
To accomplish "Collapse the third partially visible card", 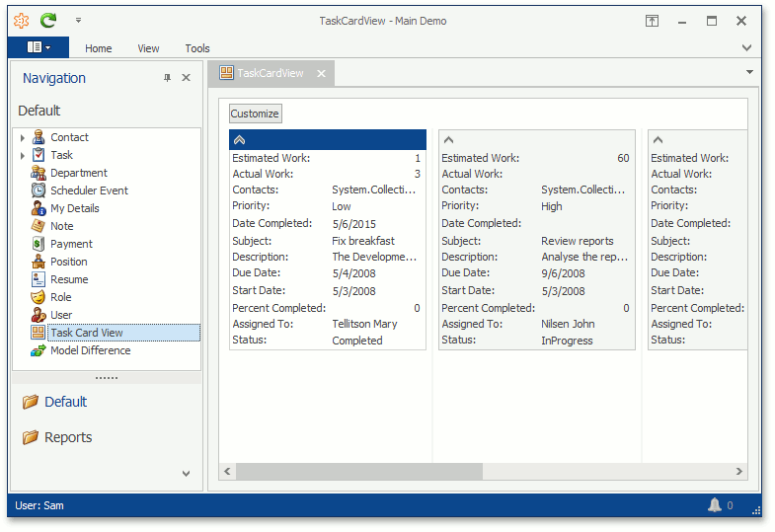I will [x=658, y=140].
